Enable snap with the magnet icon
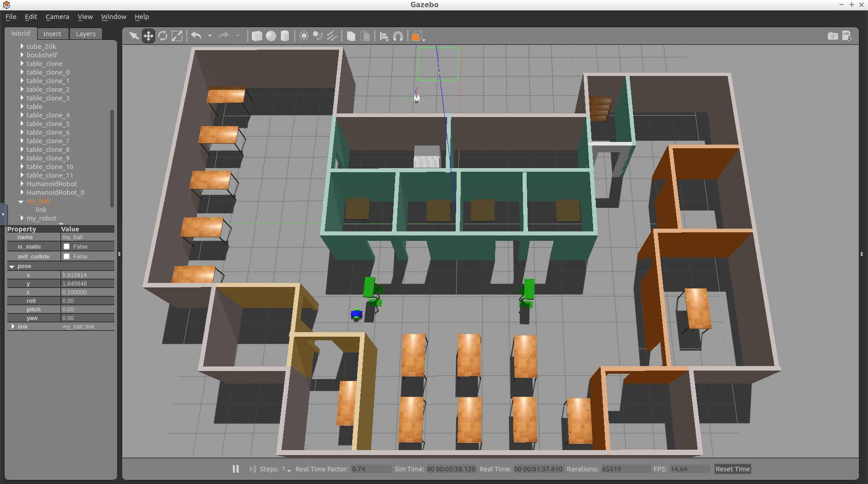The image size is (868, 484). coord(398,36)
